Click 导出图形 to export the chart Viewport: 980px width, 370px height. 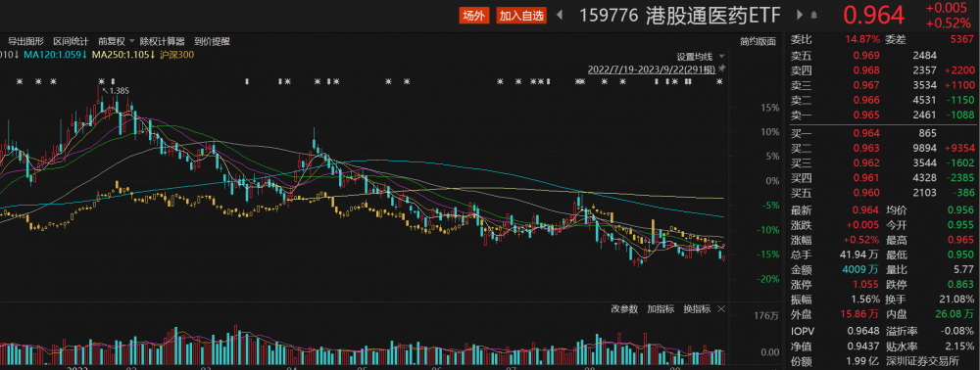pos(26,42)
